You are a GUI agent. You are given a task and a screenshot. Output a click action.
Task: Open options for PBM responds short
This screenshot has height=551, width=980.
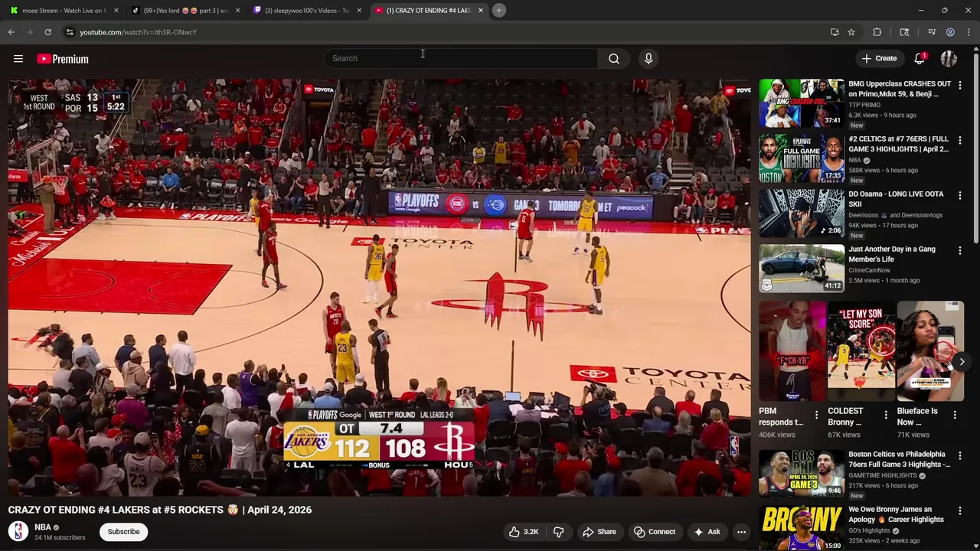pyautogui.click(x=816, y=415)
